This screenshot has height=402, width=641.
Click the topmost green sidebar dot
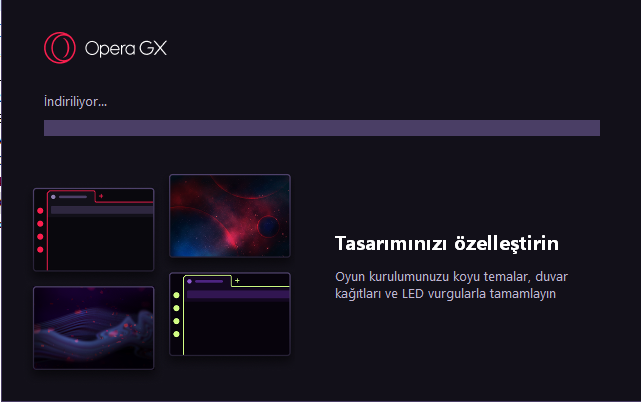(x=176, y=295)
